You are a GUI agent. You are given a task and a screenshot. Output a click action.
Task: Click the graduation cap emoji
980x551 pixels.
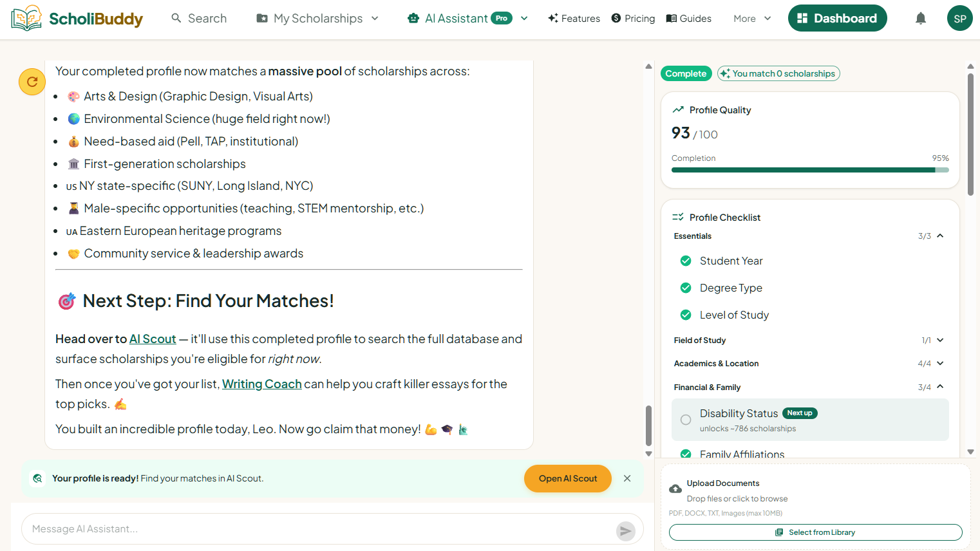coord(447,429)
